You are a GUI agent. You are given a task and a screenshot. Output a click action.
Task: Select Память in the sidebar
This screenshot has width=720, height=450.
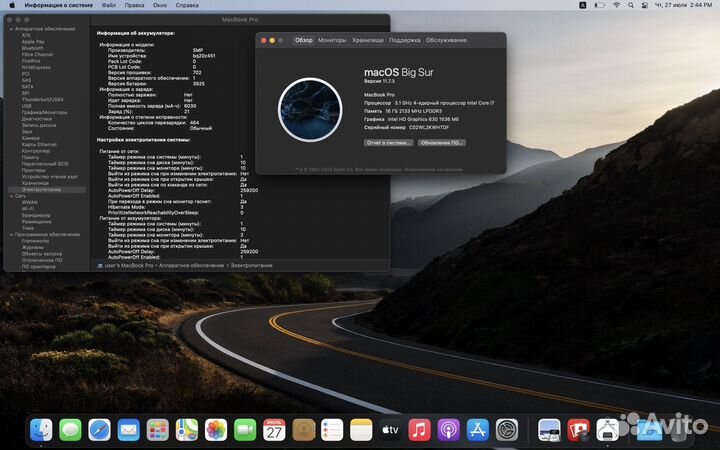(30, 158)
